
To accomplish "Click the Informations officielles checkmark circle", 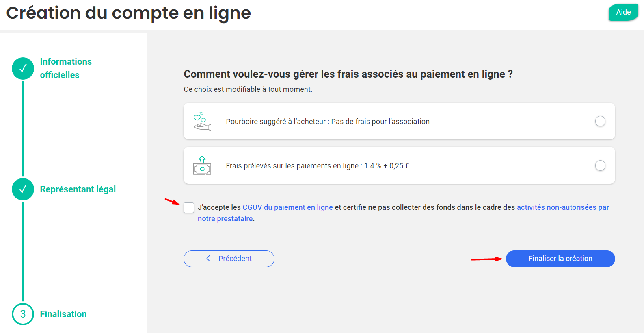I will [23, 68].
